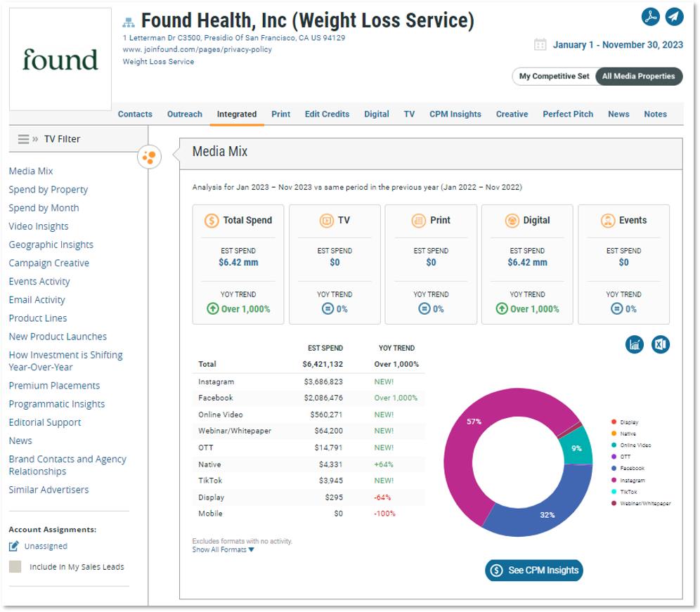Screen dimensions: 700x612
Task: Expand the TV Filter panel chevrons
Action: (35, 139)
